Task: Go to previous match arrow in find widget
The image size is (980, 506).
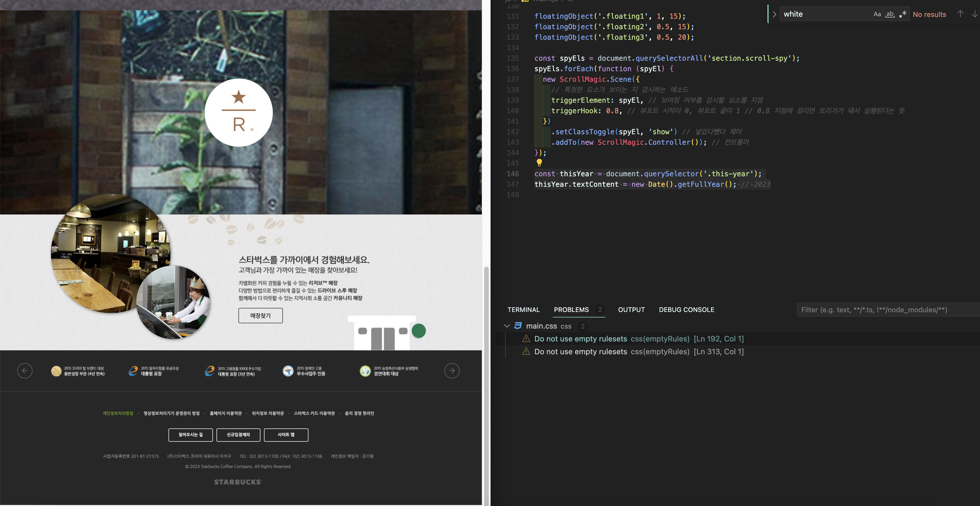Action: tap(960, 14)
